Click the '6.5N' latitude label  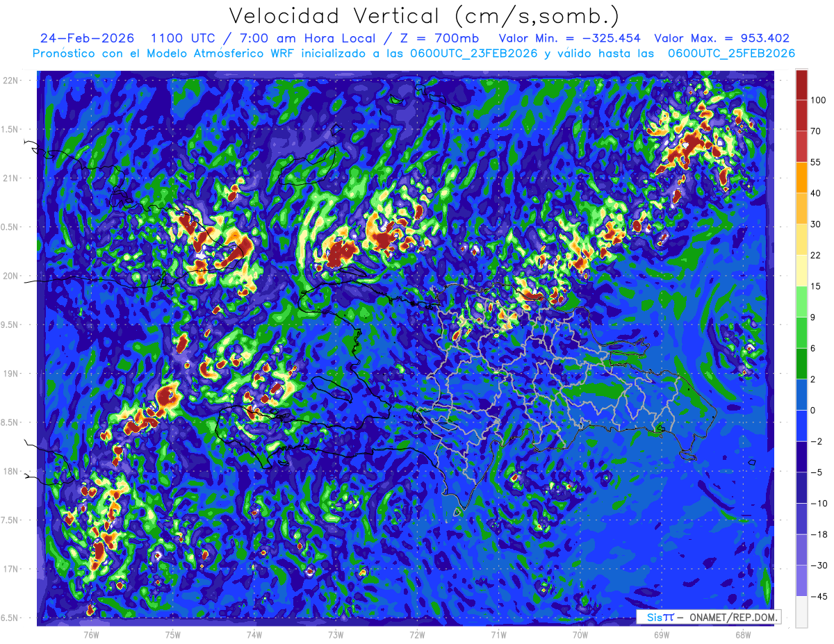pos(10,618)
